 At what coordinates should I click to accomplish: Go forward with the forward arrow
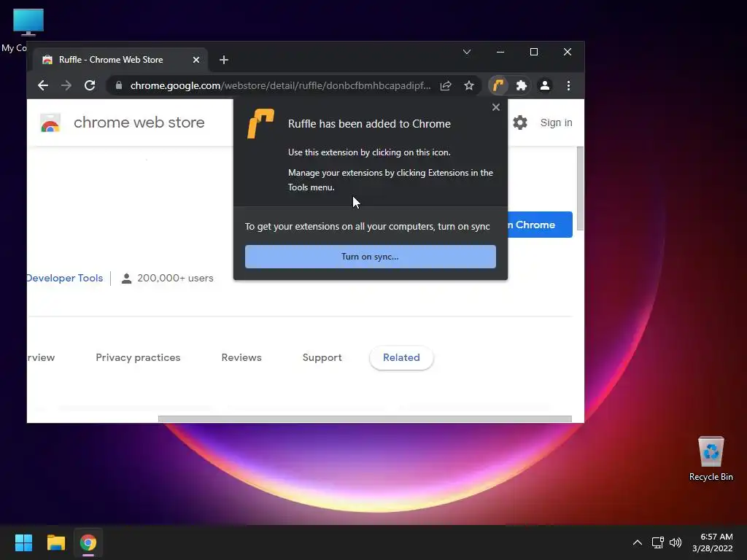[66, 86]
